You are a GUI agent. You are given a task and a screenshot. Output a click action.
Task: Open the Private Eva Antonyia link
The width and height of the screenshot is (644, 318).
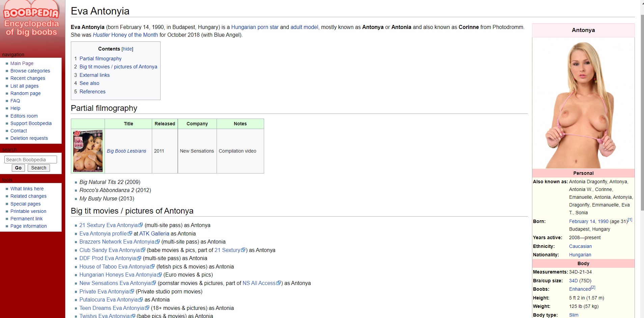click(x=104, y=292)
